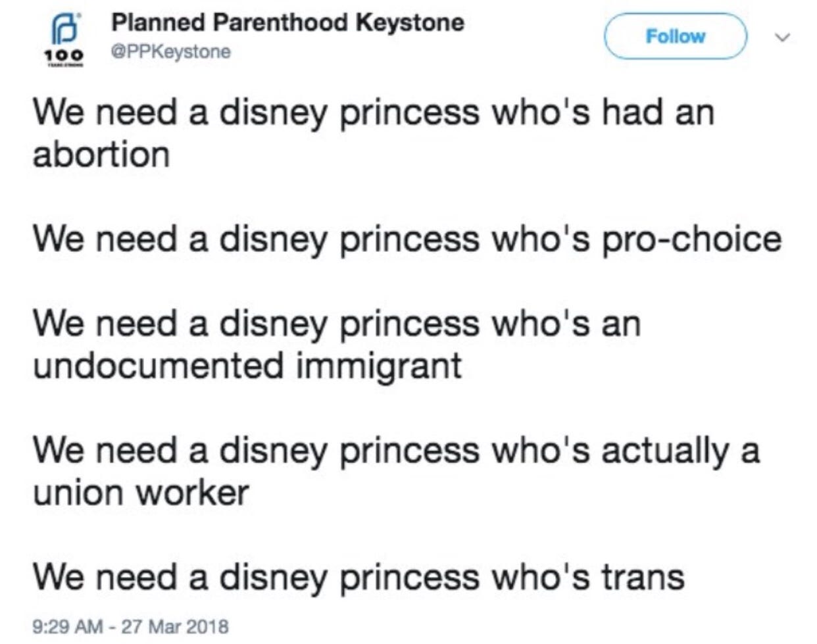Expand the tweet options chevron
817x644 pixels.
781,37
